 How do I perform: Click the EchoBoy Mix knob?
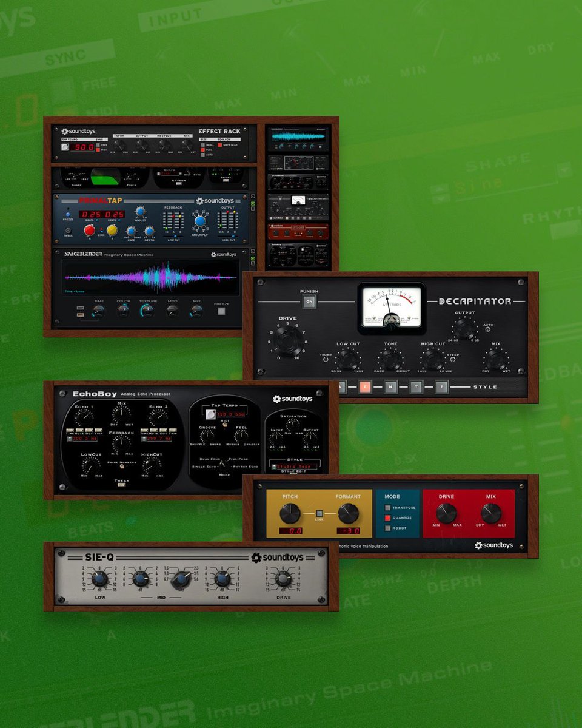tap(121, 414)
